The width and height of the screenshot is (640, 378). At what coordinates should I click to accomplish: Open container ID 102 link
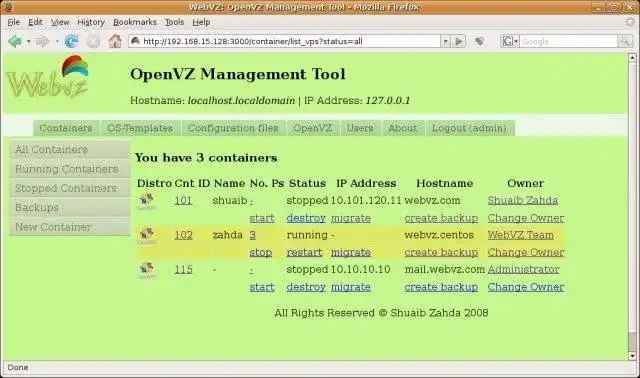click(x=184, y=235)
